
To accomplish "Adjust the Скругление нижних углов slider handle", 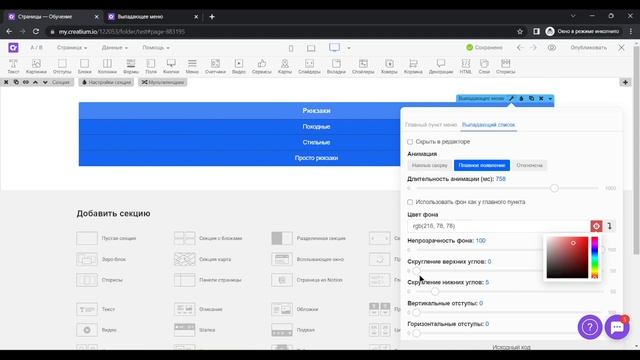I will pos(435,291).
